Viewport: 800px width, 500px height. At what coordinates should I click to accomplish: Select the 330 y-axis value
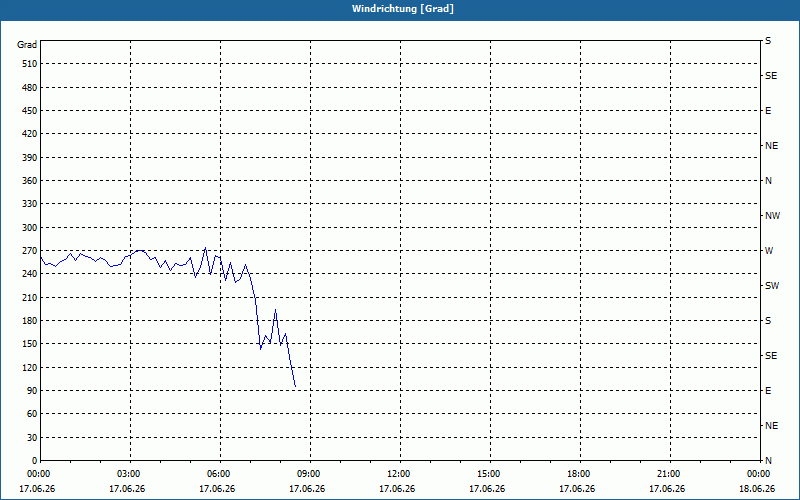30,204
